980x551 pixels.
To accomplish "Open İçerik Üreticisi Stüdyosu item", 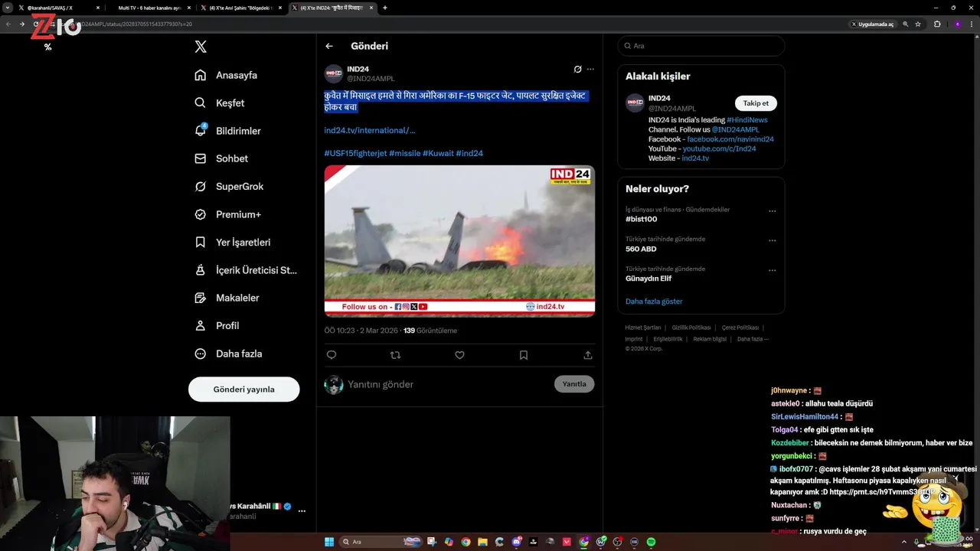I will [x=246, y=270].
